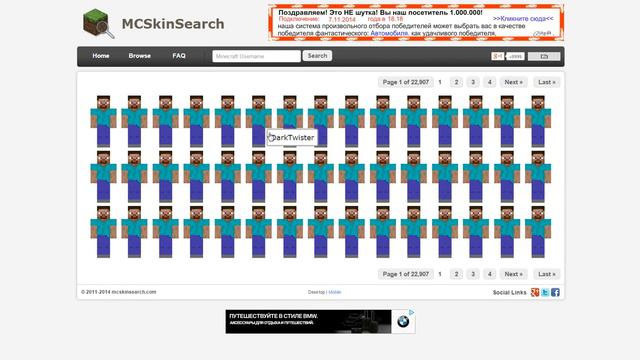This screenshot has width=640, height=360.
Task: Click the 'Social Links' label
Action: 509,292
